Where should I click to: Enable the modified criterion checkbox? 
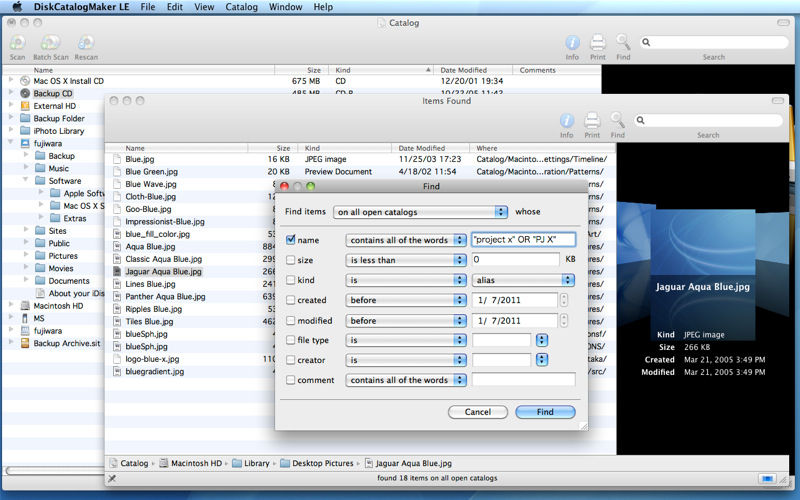tap(290, 320)
